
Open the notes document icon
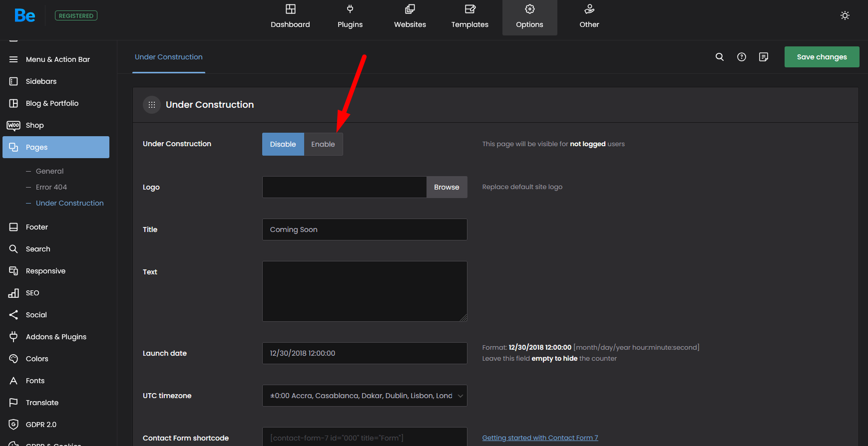point(764,57)
